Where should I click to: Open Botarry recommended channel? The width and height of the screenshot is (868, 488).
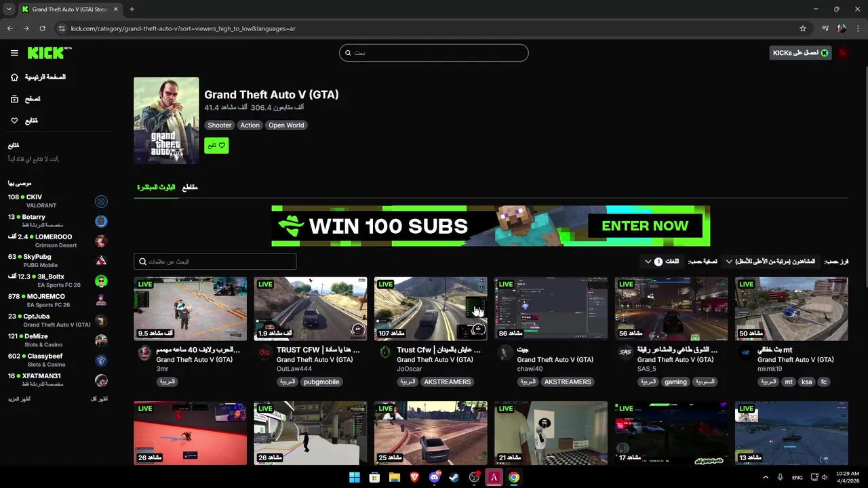click(58, 221)
